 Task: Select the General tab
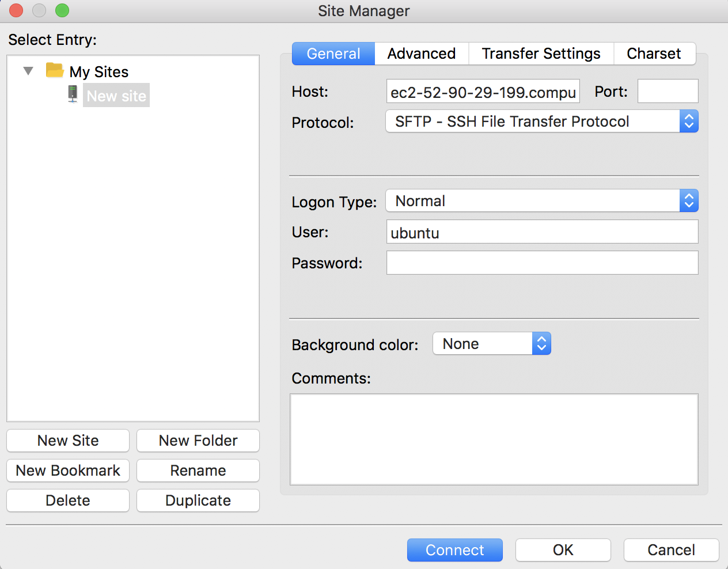333,53
